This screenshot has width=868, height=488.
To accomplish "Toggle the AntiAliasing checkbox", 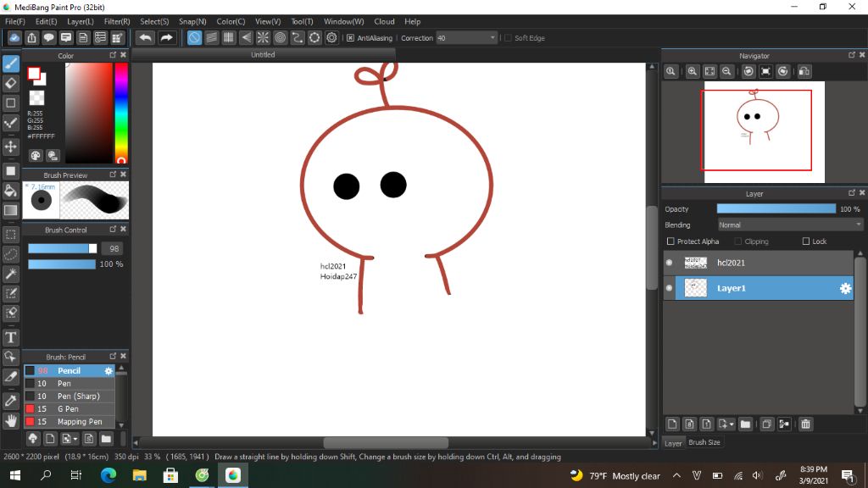I will click(x=350, y=37).
